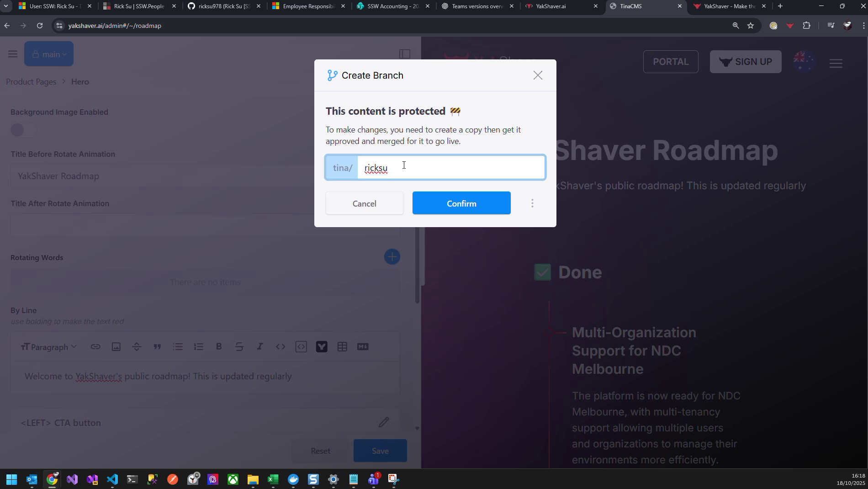The width and height of the screenshot is (868, 489).
Task: Open the hamburger menu in Tina sidebar
Action: [13, 54]
